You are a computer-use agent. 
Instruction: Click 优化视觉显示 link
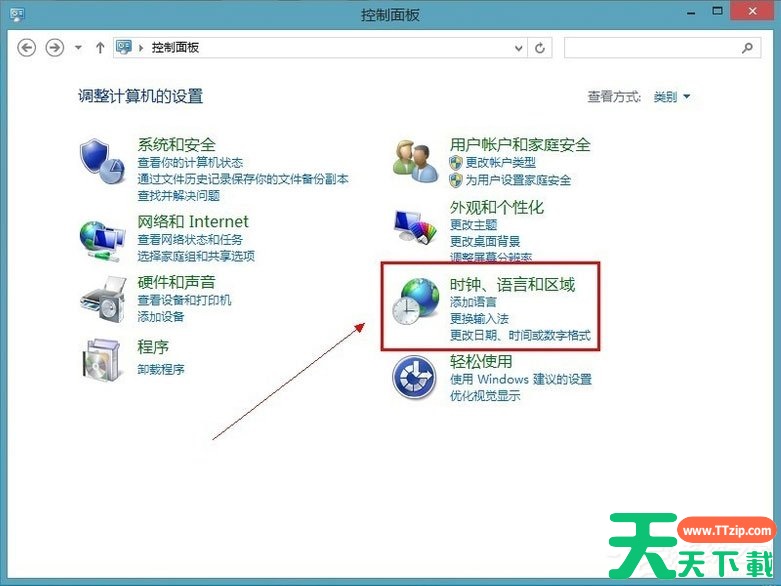(x=485, y=396)
